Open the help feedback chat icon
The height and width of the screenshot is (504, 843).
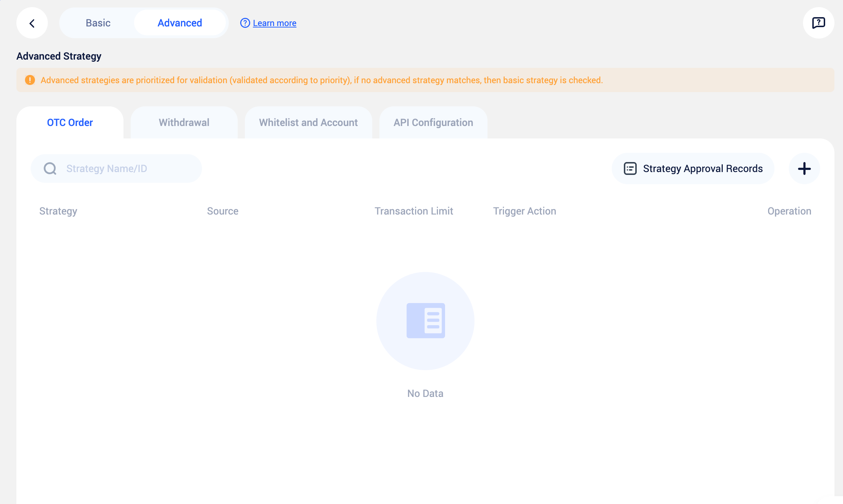click(x=818, y=23)
